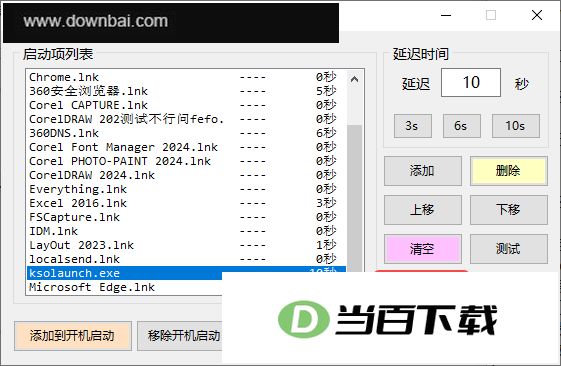Image resolution: width=561 pixels, height=366 pixels.
Task: Select 360DNS.lnk entry
Action: pyautogui.click(x=186, y=133)
